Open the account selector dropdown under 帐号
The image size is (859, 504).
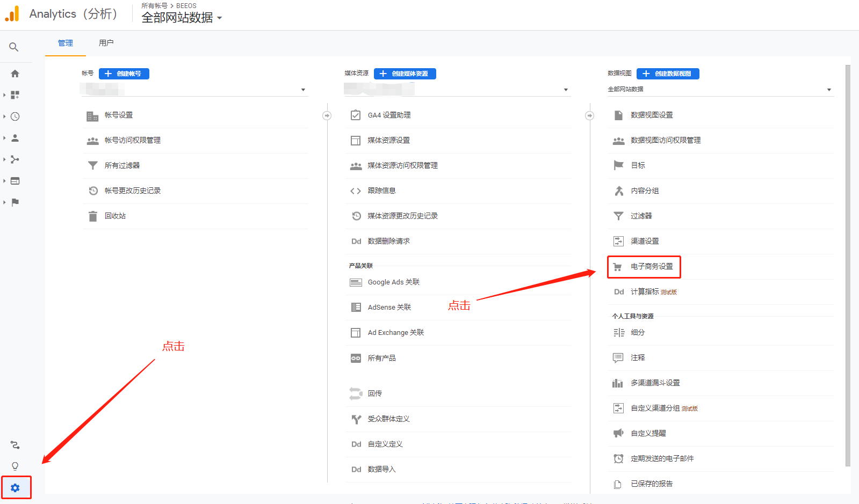click(194, 90)
